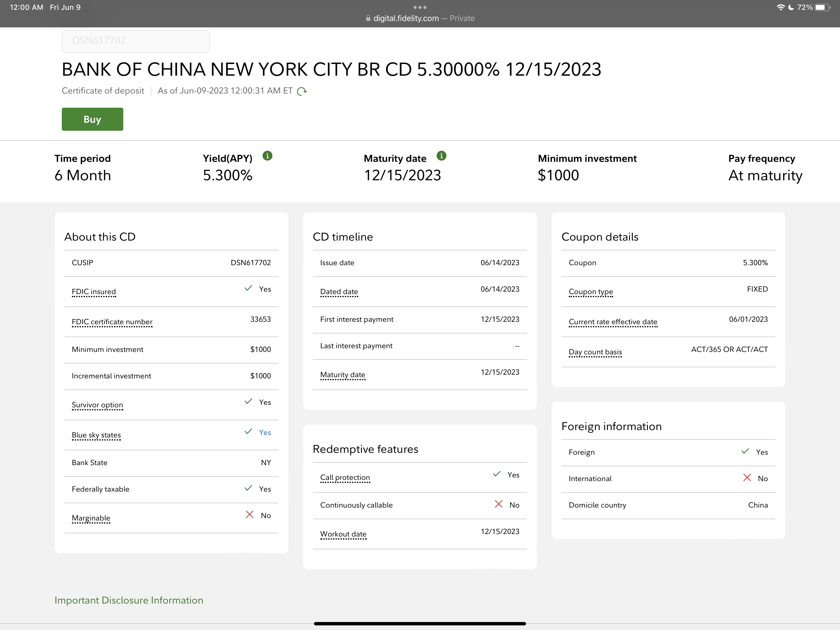Click the Continuously callable row label
Viewport: 840px width, 630px height.
pos(356,505)
